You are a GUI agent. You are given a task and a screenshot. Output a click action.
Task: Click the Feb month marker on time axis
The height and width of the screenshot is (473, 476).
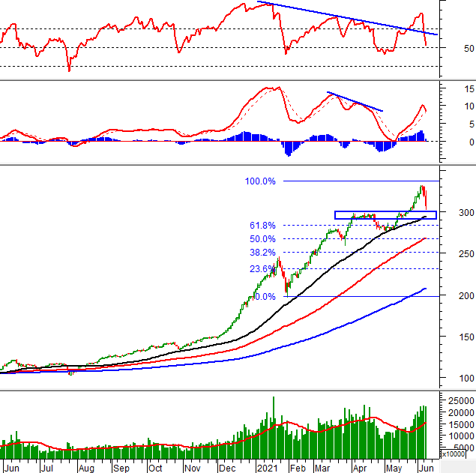(296, 468)
